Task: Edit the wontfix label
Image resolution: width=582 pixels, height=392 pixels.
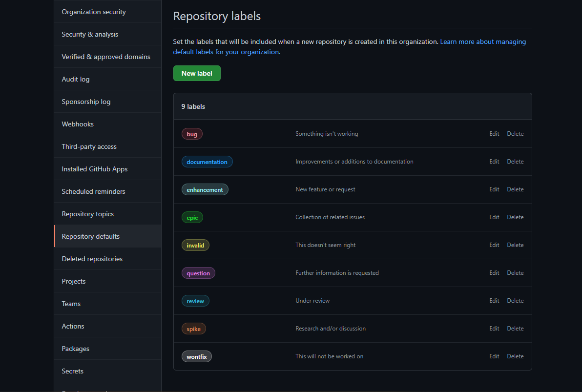Action: coord(494,356)
